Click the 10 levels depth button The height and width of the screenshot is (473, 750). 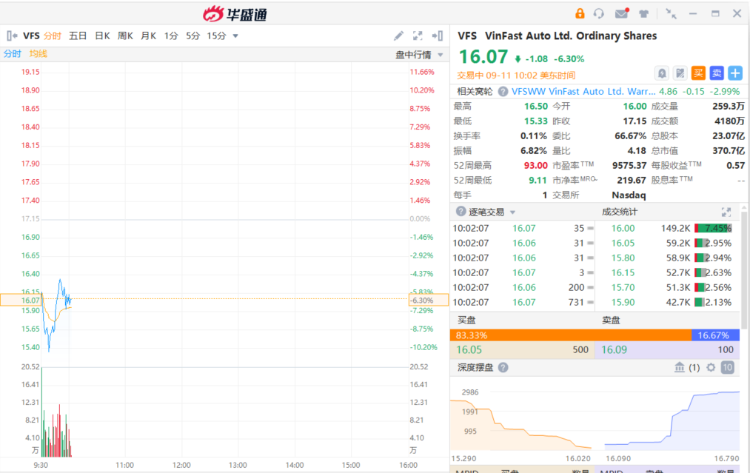coord(728,367)
